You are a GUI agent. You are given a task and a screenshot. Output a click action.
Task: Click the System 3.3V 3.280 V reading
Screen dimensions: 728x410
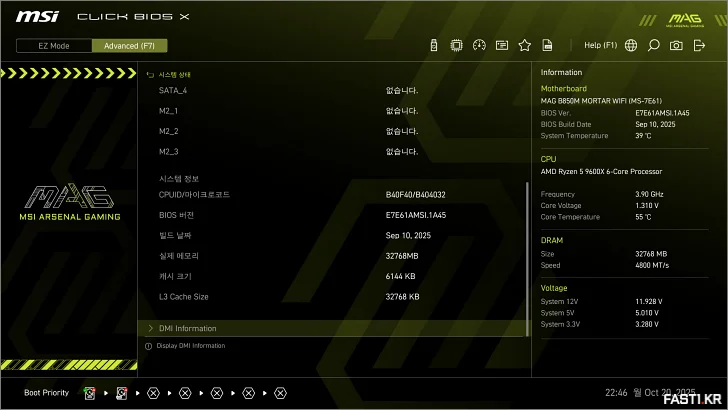647,324
